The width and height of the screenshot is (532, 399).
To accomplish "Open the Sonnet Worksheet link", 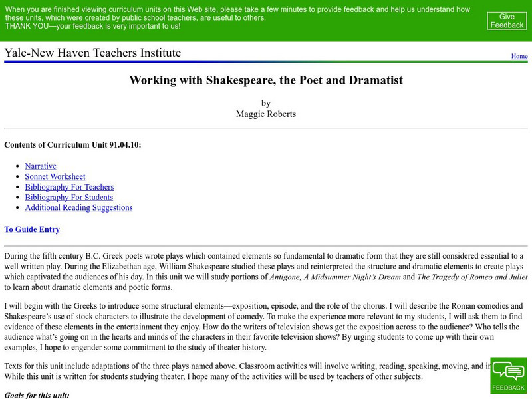I will point(55,177).
